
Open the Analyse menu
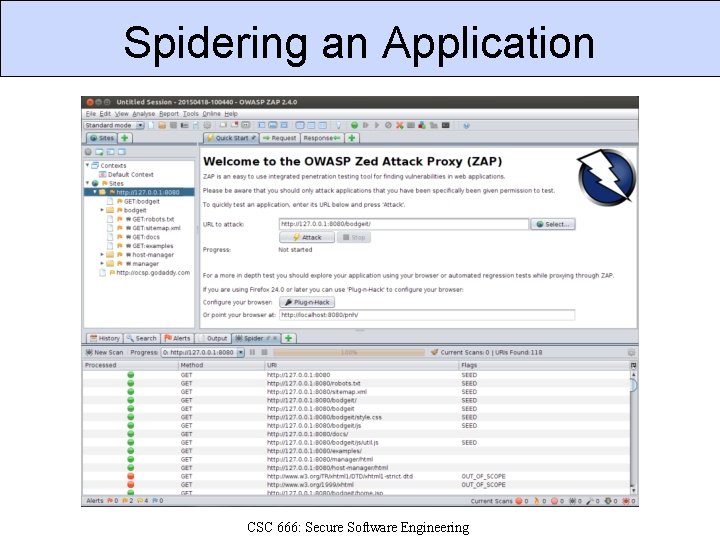point(144,113)
